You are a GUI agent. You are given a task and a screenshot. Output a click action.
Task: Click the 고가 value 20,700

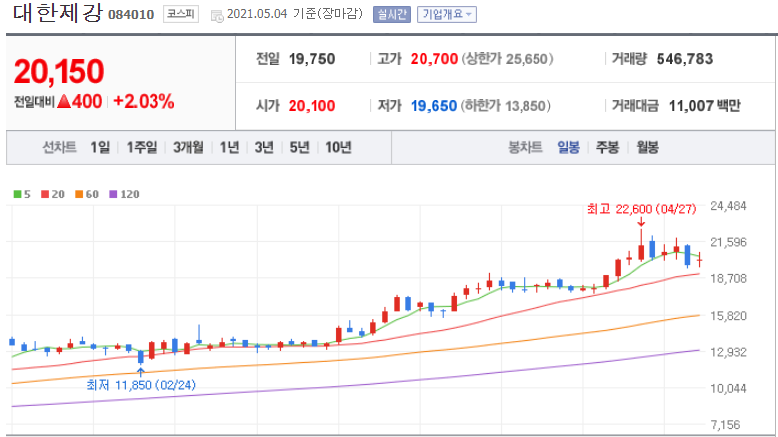pyautogui.click(x=434, y=59)
